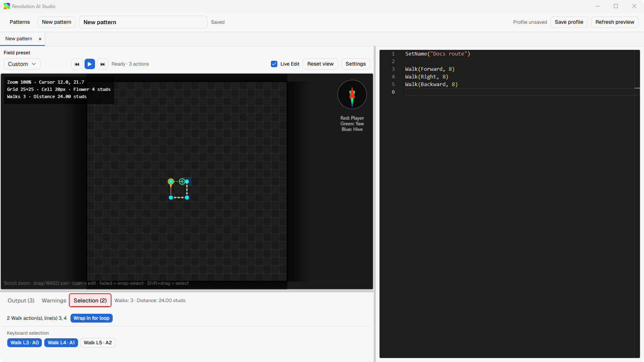
Task: Click code line Walk(Right, 8)
Action: point(427,77)
